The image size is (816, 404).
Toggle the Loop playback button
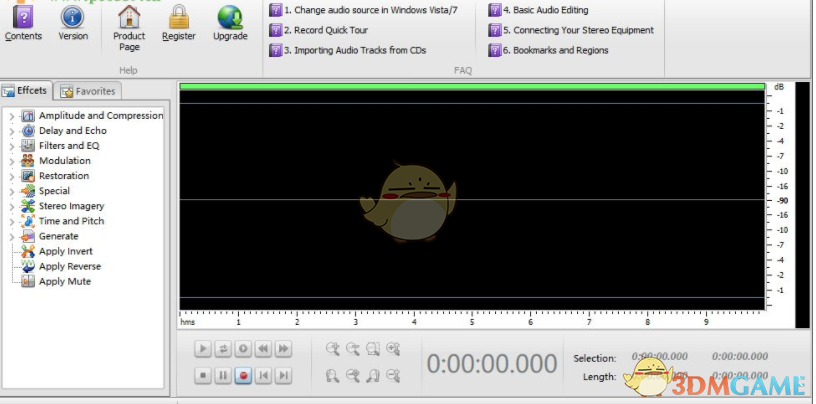click(x=223, y=348)
